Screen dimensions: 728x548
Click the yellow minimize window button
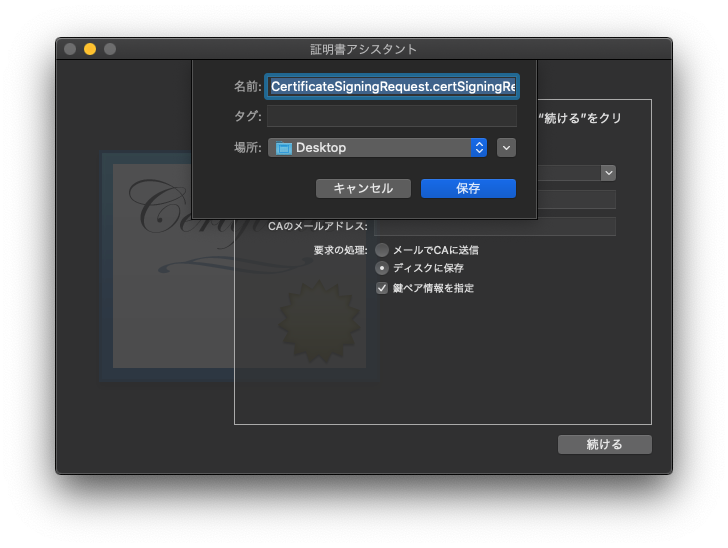[90, 49]
